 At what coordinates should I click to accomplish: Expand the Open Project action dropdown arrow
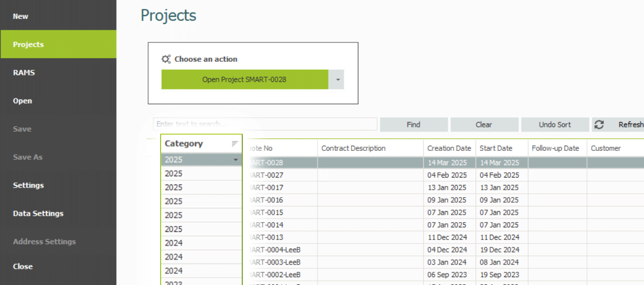[337, 80]
